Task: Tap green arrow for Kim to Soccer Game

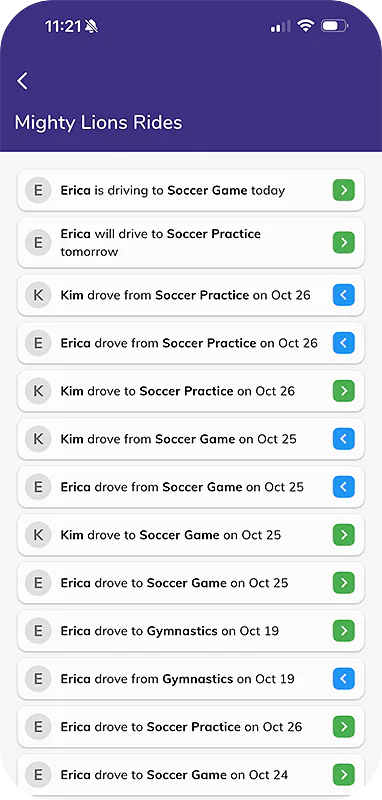Action: pos(344,535)
